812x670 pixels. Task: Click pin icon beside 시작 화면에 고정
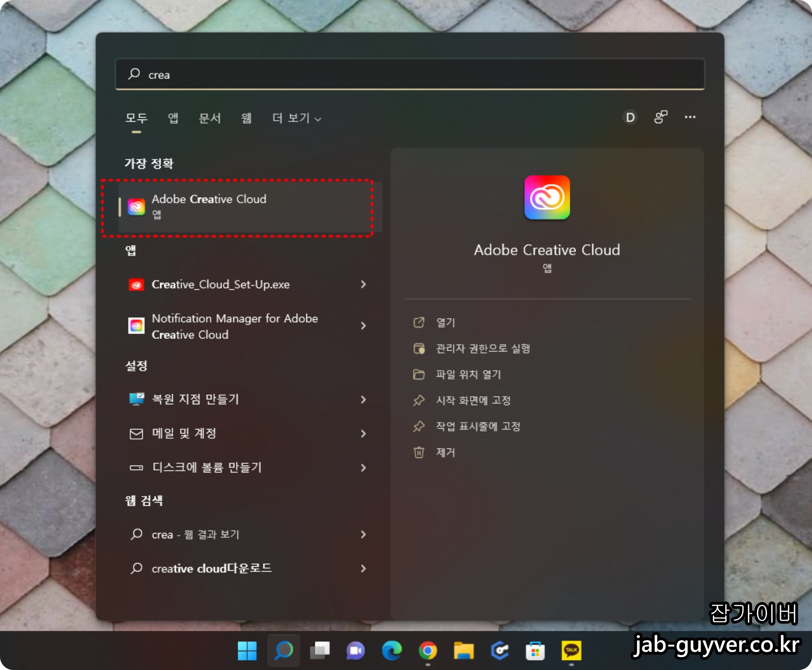click(x=419, y=400)
